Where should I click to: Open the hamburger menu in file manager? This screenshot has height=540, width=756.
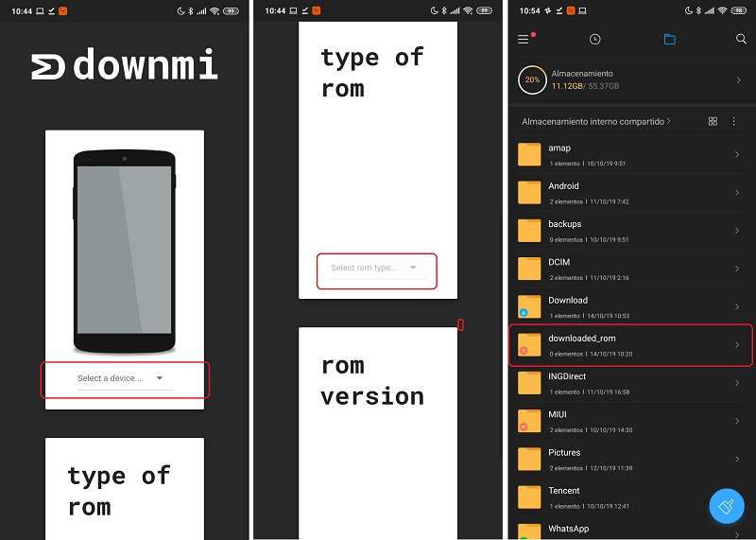click(524, 39)
